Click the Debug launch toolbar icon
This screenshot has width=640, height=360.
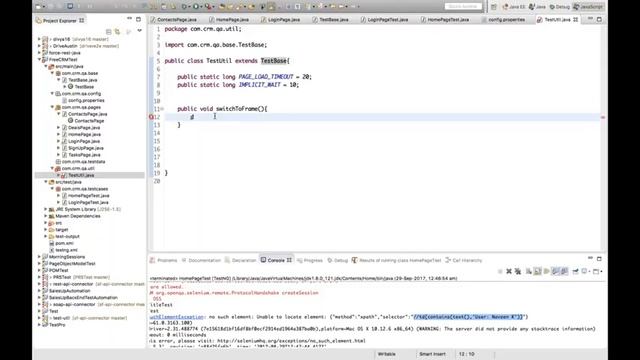click(x=184, y=7)
